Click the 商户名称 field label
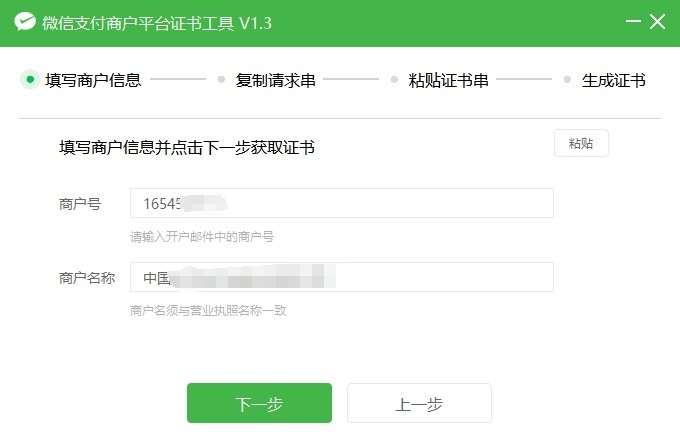Screen dimensions: 680x445 tap(87, 278)
